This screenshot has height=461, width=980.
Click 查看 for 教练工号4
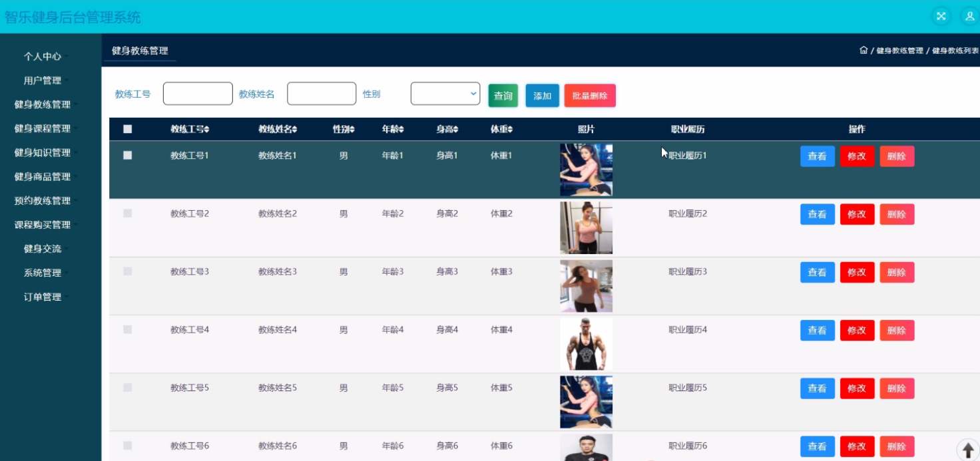click(x=818, y=330)
